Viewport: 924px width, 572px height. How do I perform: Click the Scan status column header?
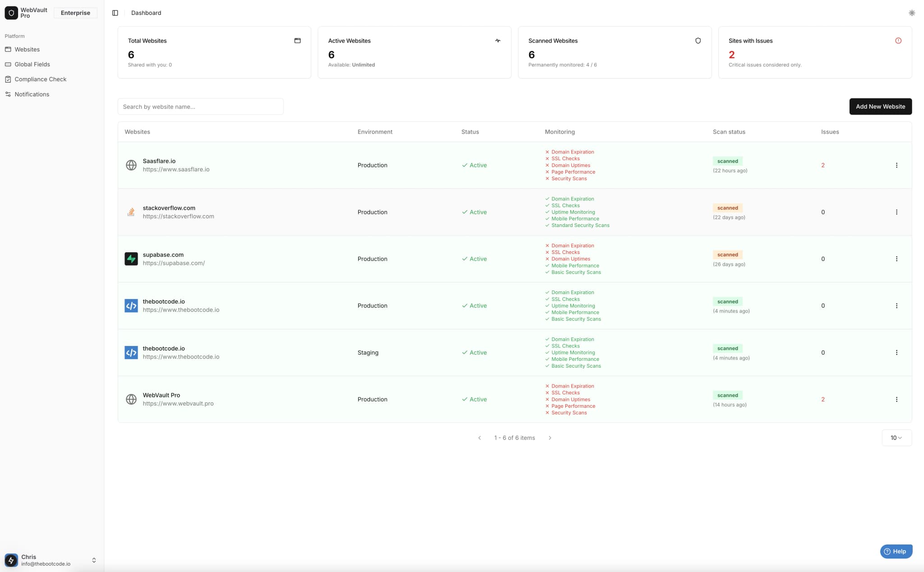point(729,132)
